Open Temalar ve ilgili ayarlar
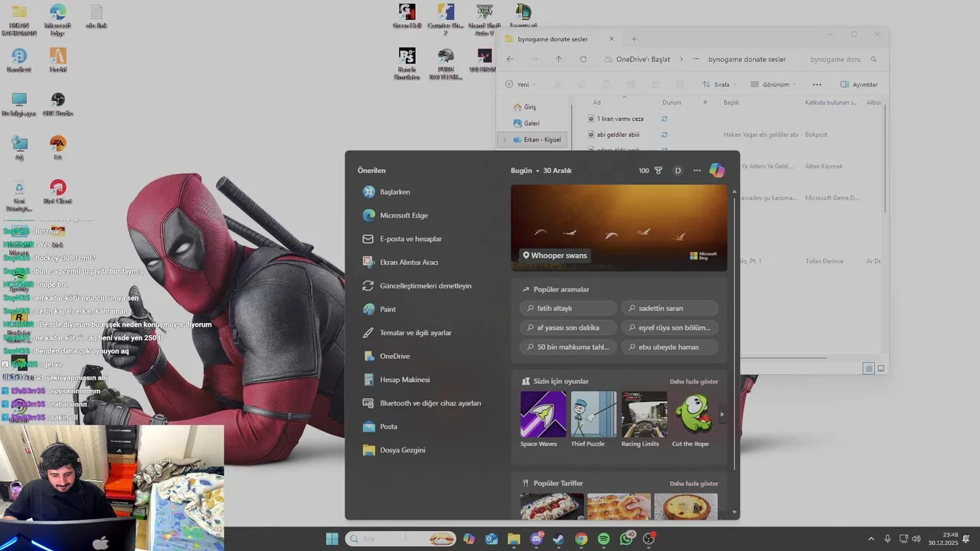The width and height of the screenshot is (980, 551). click(407, 333)
